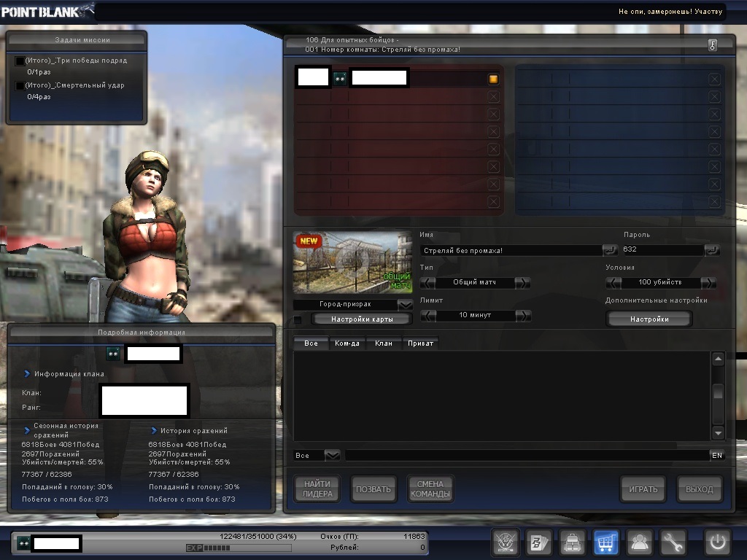Click the room name input field
This screenshot has height=560, width=747.
(511, 251)
